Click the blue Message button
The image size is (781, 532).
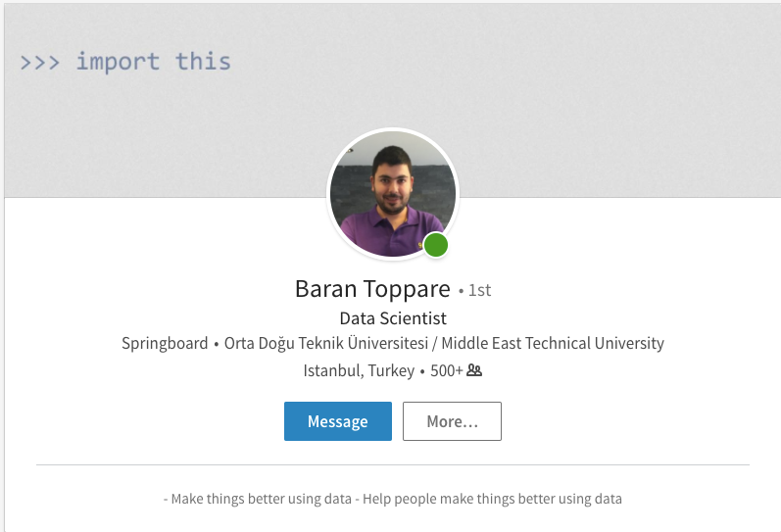(338, 421)
